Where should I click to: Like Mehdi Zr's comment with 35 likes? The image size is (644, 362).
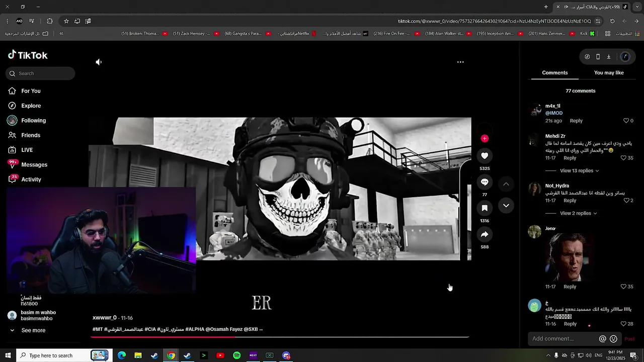623,158
